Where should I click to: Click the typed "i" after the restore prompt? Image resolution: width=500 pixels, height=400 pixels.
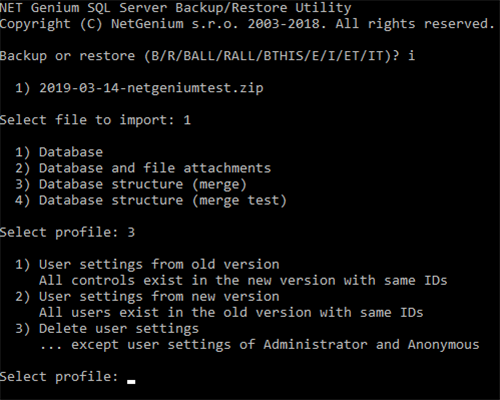411,56
